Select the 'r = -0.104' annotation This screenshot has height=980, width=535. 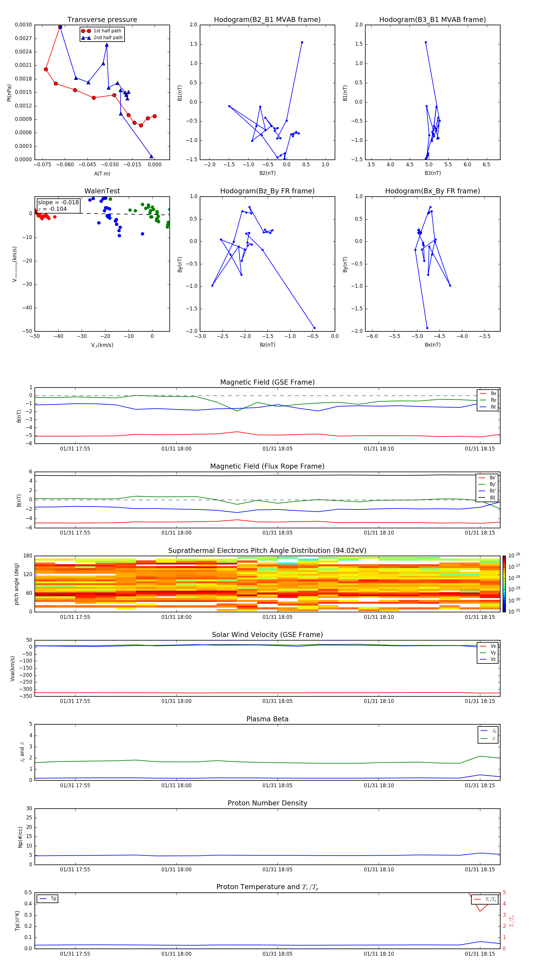click(x=53, y=209)
